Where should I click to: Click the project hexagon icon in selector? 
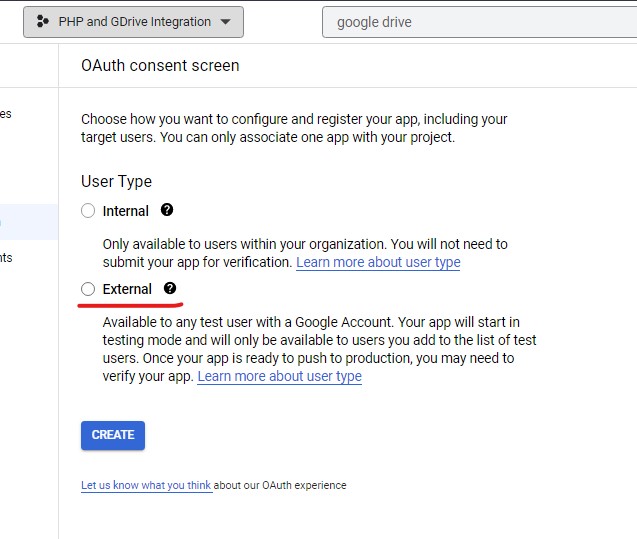pyautogui.click(x=43, y=21)
